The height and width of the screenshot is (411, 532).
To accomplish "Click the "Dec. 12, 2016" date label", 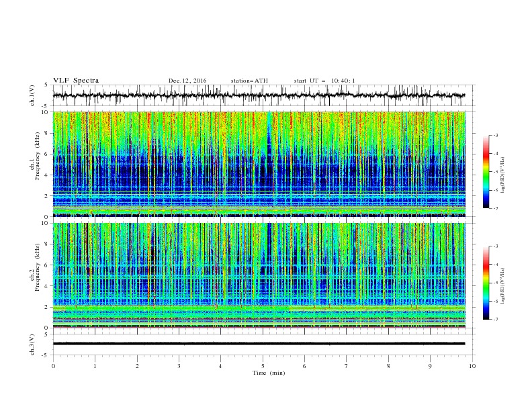I will tap(187, 81).
